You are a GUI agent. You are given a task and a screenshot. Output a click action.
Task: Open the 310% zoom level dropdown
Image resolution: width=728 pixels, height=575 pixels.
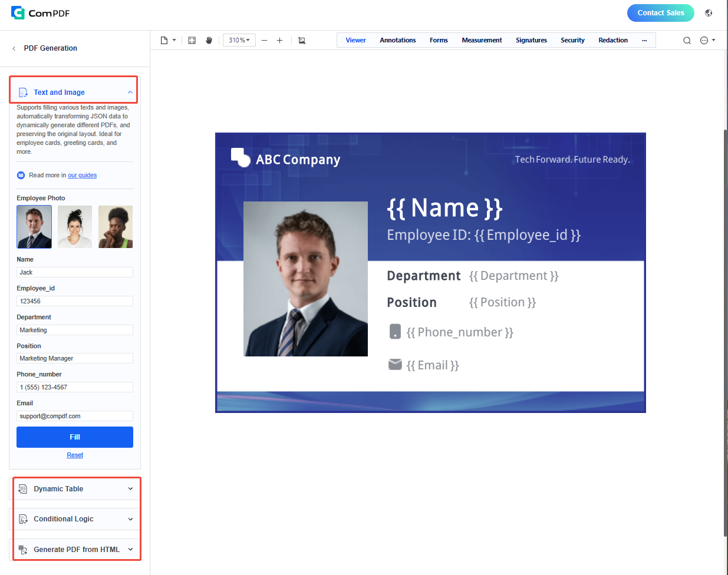[239, 40]
